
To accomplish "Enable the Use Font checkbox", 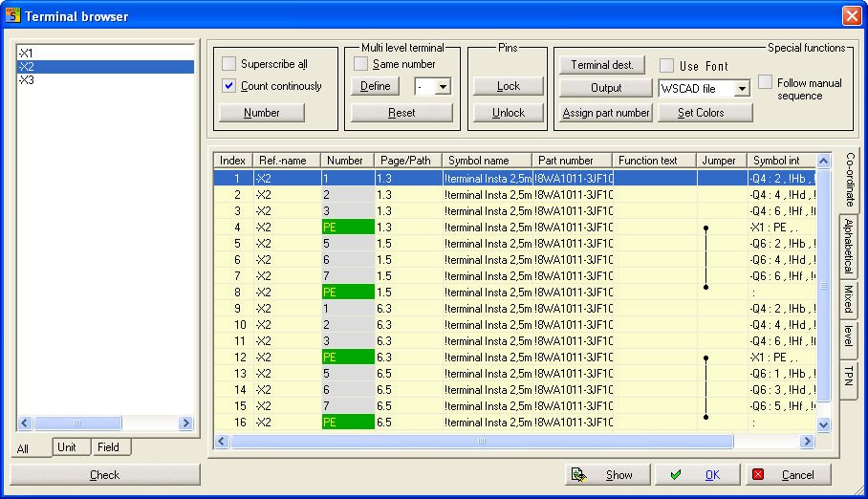I will point(666,65).
